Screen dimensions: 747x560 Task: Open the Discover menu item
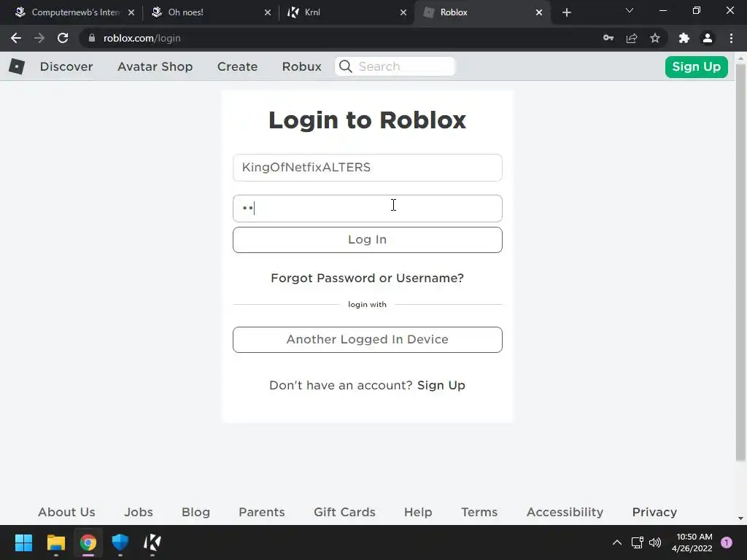pos(66,66)
